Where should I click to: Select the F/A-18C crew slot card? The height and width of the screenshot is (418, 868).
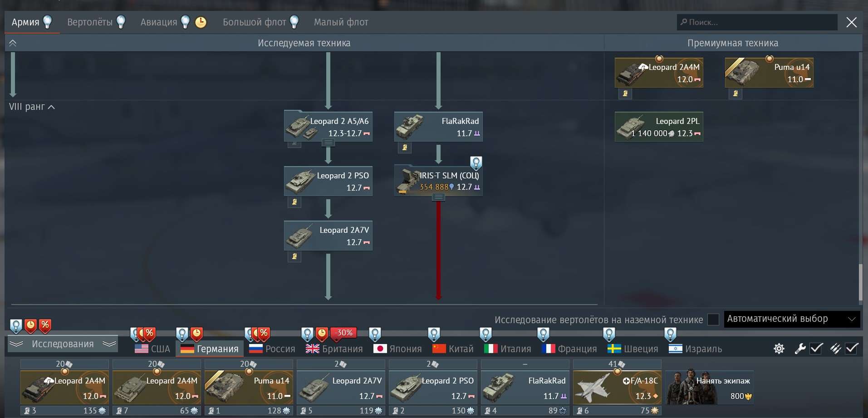point(617,388)
